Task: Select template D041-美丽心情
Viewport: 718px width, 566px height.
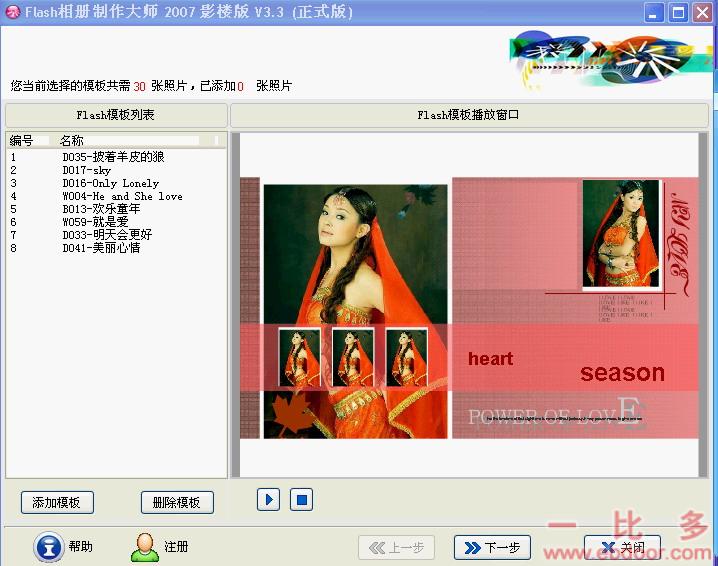Action: click(x=101, y=248)
